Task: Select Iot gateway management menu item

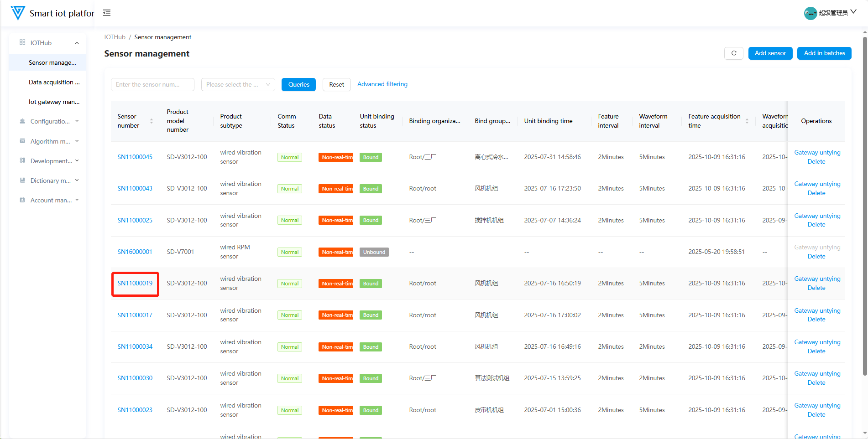Action: [x=54, y=102]
